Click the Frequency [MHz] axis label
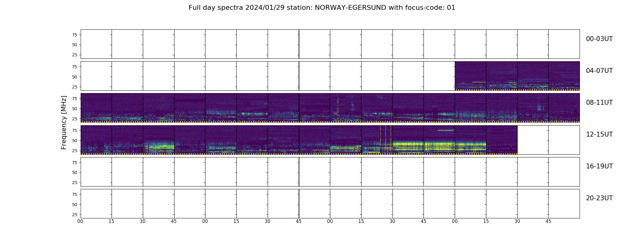644x245 pixels. (64, 123)
